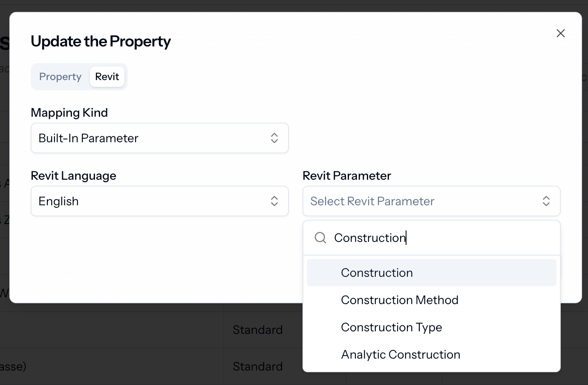Click the Revit Parameter label
Viewport: 588px width, 385px height.
[347, 175]
